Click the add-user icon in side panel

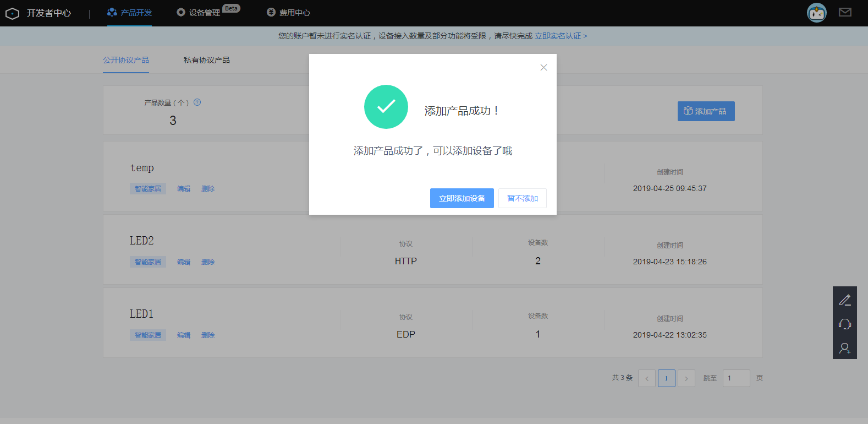click(845, 348)
